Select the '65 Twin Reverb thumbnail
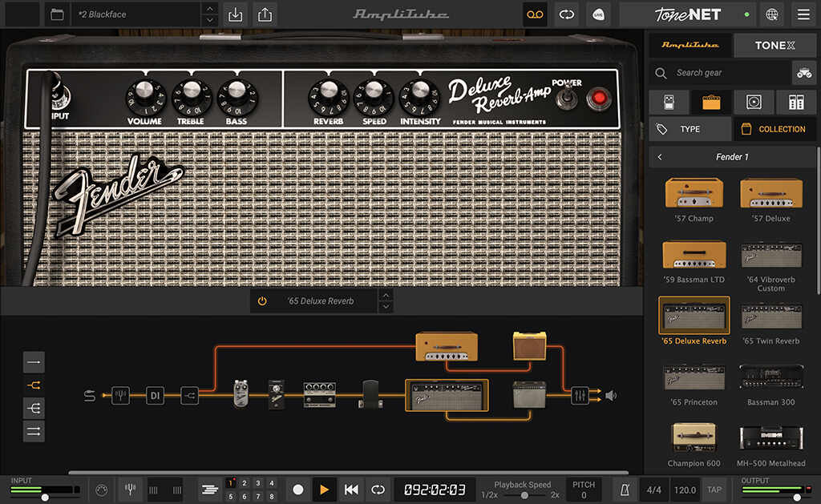The image size is (821, 504). [x=770, y=319]
